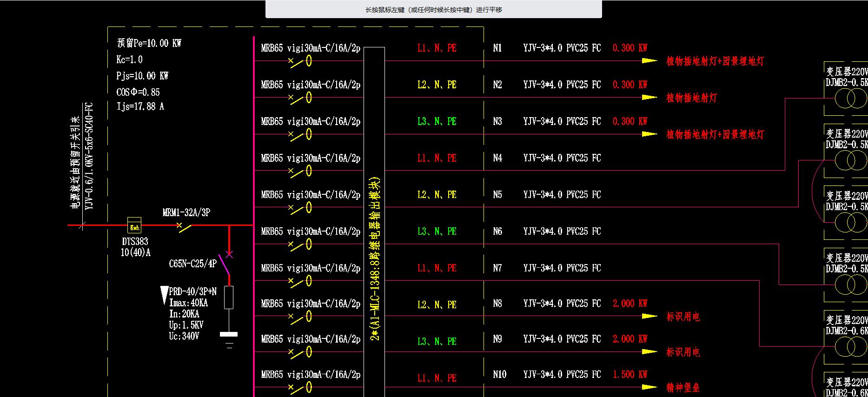The height and width of the screenshot is (397, 868).
Task: Select the Ijs=17.88 A text
Action: [x=140, y=106]
